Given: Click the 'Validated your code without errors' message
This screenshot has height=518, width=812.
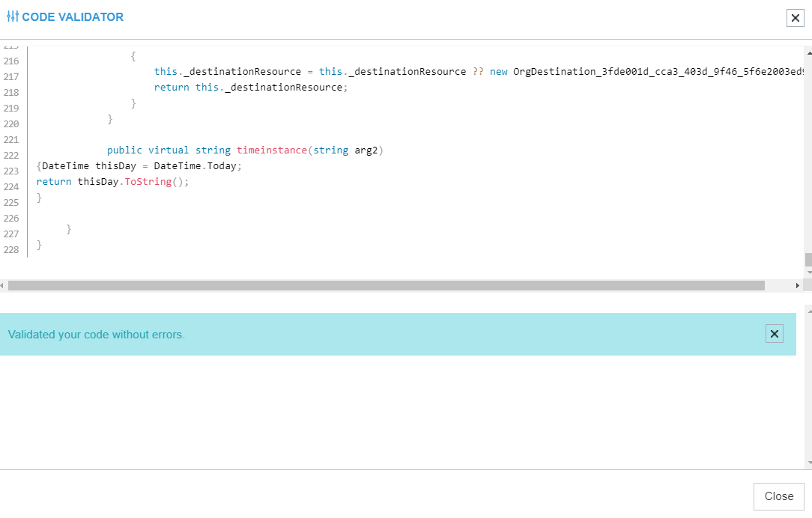Looking at the screenshot, I should point(97,335).
